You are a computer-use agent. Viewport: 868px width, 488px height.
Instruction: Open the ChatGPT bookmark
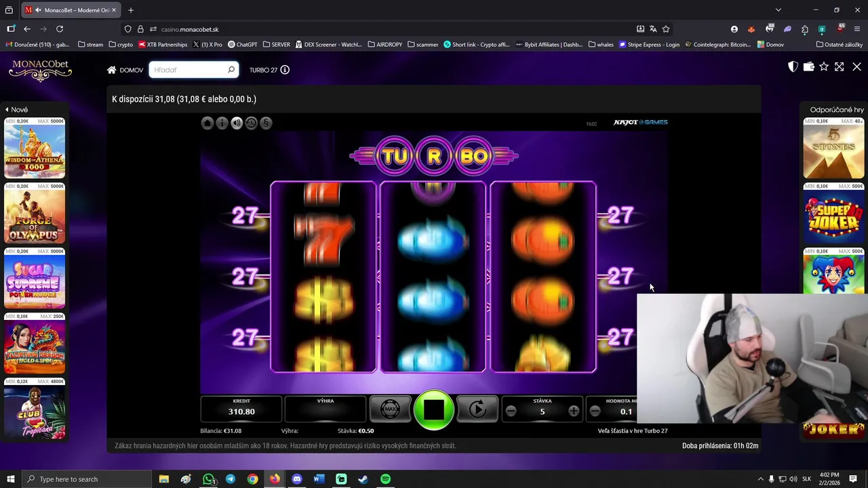click(x=243, y=45)
